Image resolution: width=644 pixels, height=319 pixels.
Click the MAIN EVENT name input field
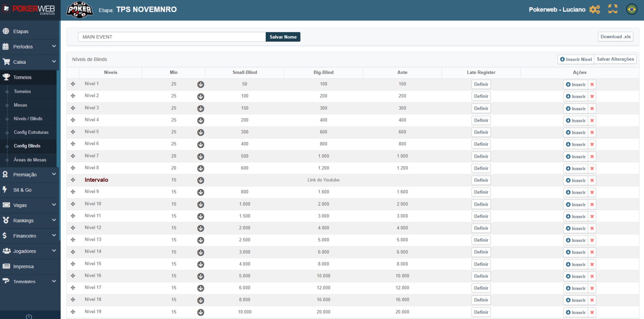[x=172, y=37]
